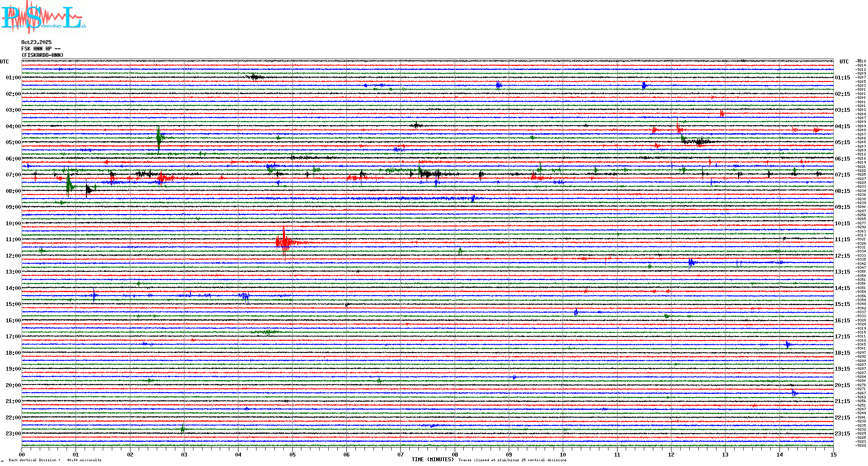
Task: Click minute 10 on the bottom time axis
Action: tap(563, 454)
